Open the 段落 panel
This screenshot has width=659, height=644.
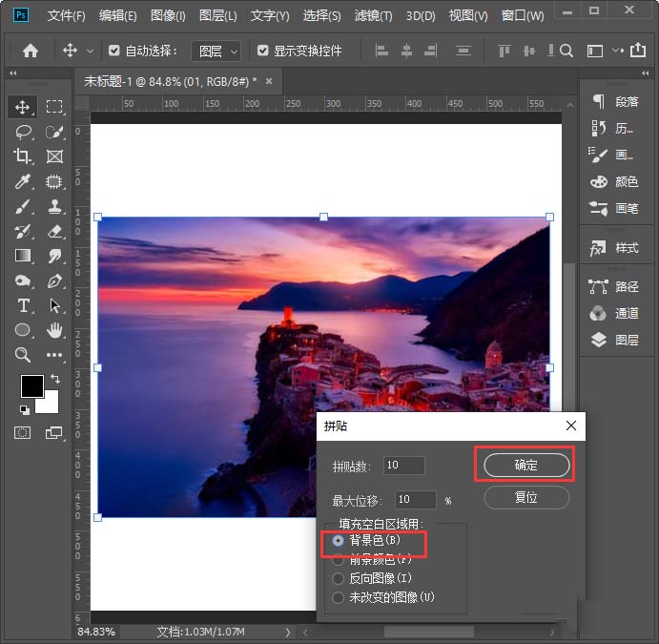(614, 102)
